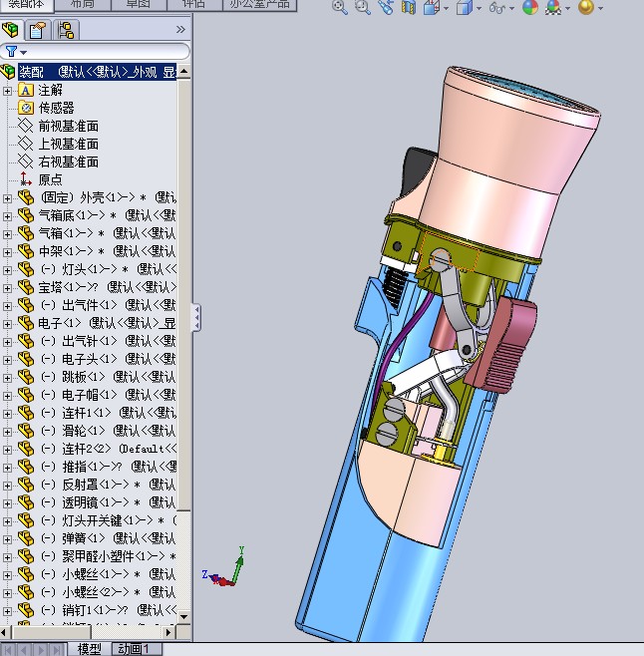This screenshot has height=656, width=644.
Task: Switch to the 布局 ribbon tab
Action: tap(83, 4)
